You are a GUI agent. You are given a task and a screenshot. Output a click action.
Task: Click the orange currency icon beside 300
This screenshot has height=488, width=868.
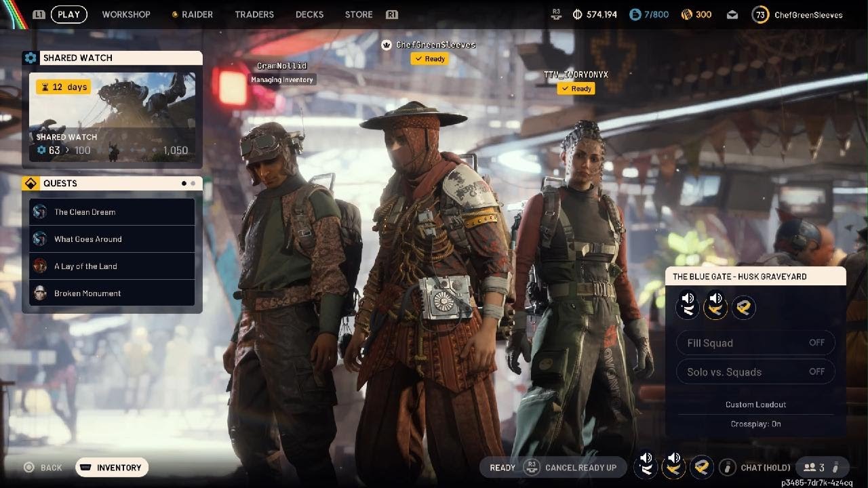click(686, 14)
